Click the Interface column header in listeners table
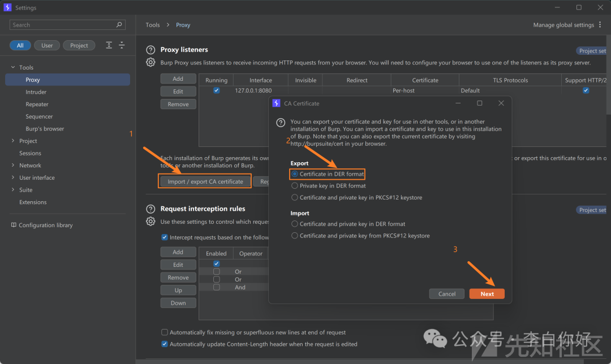 tap(261, 80)
